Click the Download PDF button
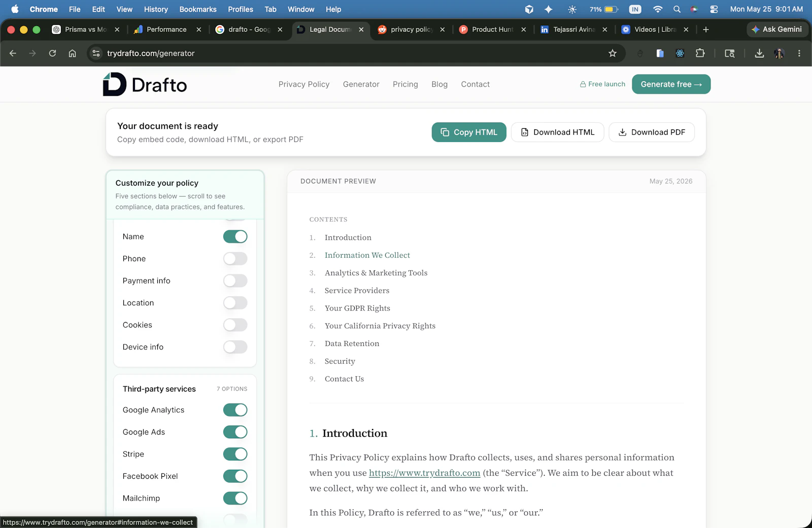The height and width of the screenshot is (528, 812). (x=652, y=132)
